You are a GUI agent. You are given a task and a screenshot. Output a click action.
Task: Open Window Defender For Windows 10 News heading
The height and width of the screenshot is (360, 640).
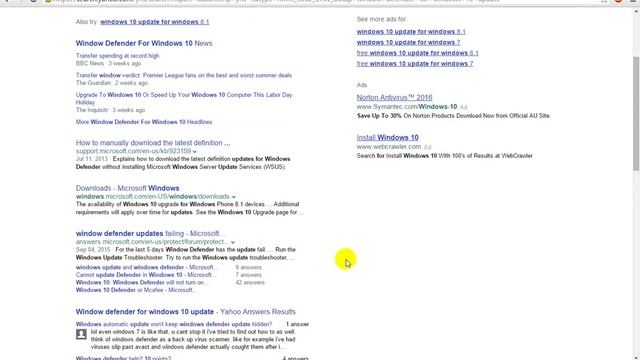point(144,43)
